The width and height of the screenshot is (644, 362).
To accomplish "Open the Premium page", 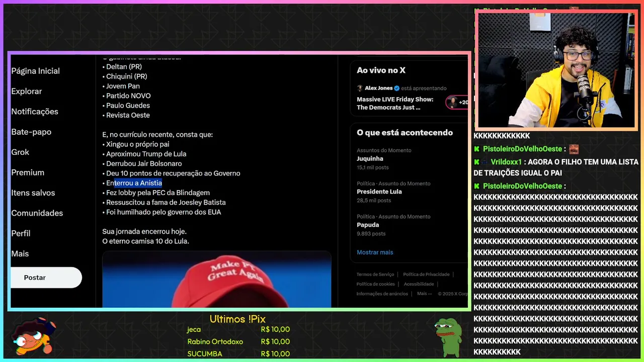I will click(28, 172).
